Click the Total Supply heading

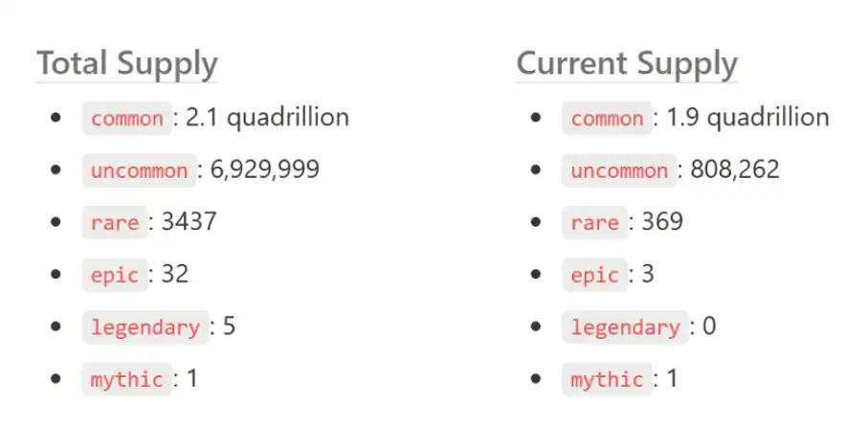point(127,64)
